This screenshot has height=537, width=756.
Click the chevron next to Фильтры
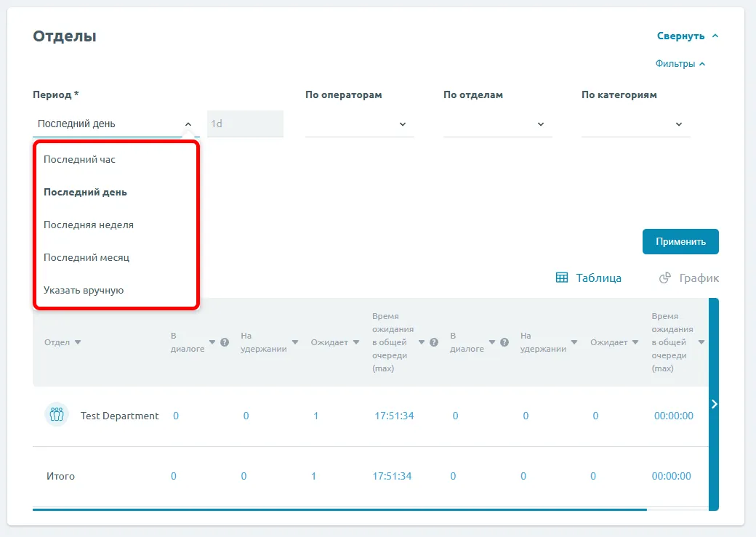pos(702,64)
